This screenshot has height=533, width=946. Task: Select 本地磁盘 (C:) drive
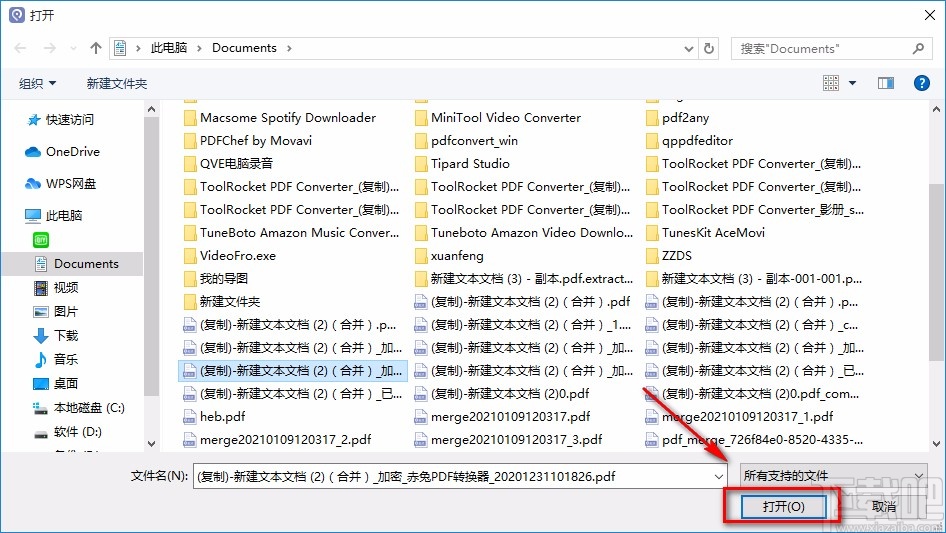pyautogui.click(x=78, y=408)
